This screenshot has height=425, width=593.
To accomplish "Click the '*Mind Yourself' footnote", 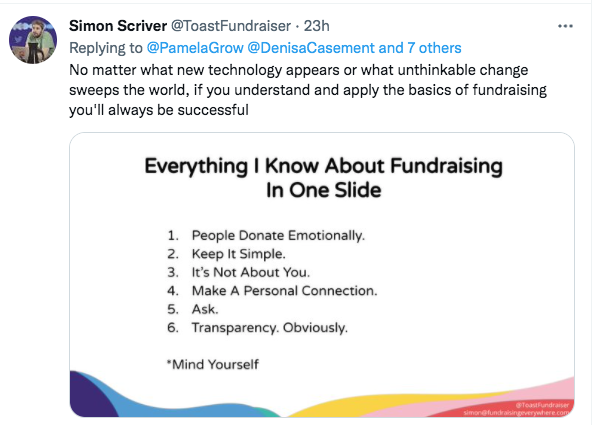I will coord(213,365).
